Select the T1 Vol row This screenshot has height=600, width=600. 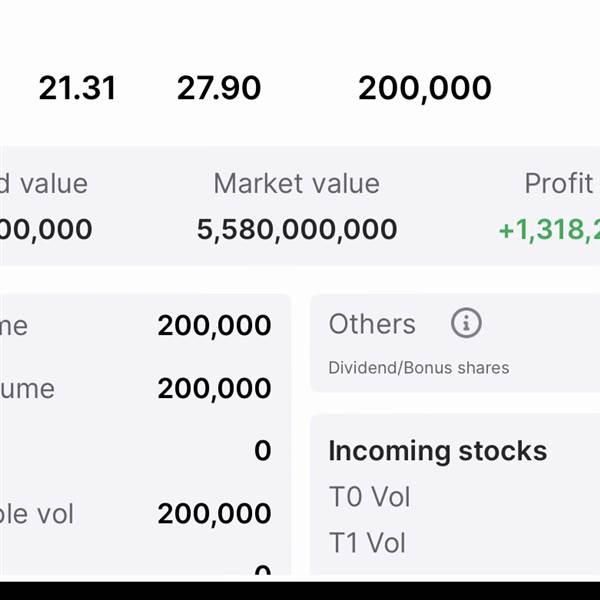[x=367, y=543]
